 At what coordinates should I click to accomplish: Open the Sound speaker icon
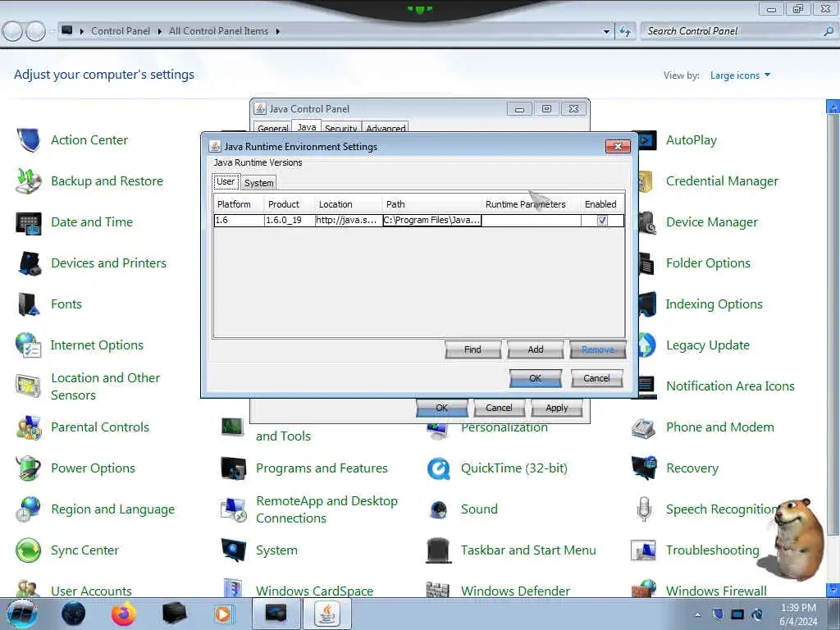pyautogui.click(x=438, y=509)
